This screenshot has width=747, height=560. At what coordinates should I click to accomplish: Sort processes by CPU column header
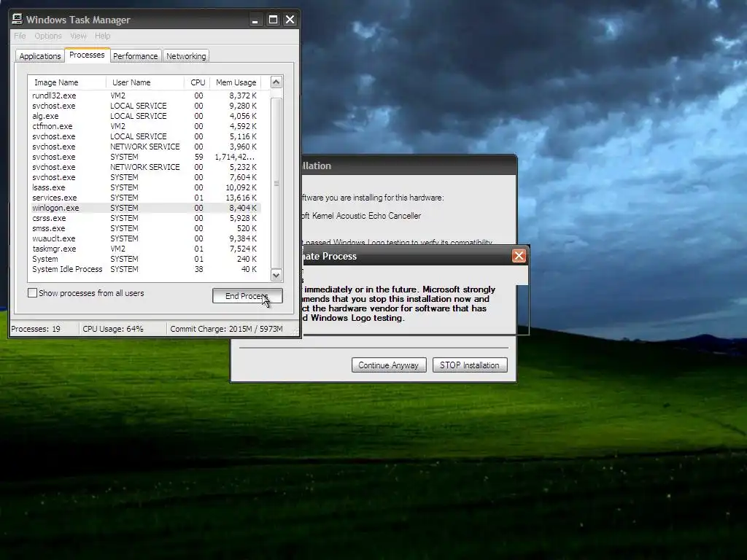coord(197,82)
